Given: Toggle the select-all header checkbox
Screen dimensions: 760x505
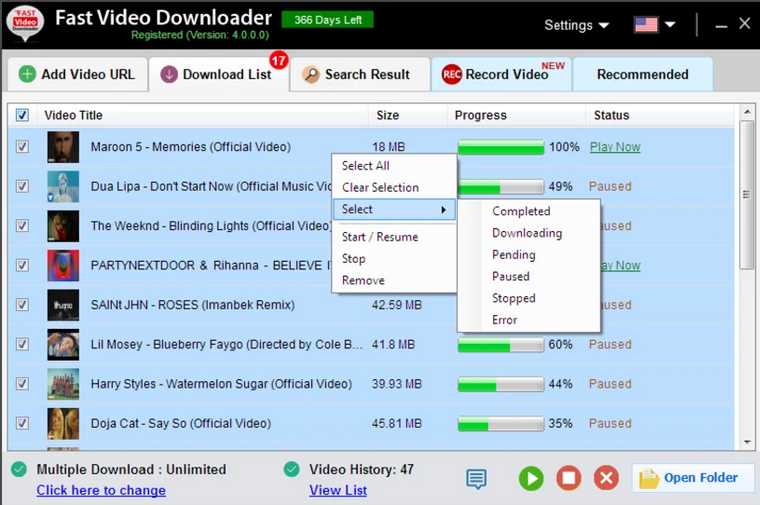Looking at the screenshot, I should click(x=22, y=115).
